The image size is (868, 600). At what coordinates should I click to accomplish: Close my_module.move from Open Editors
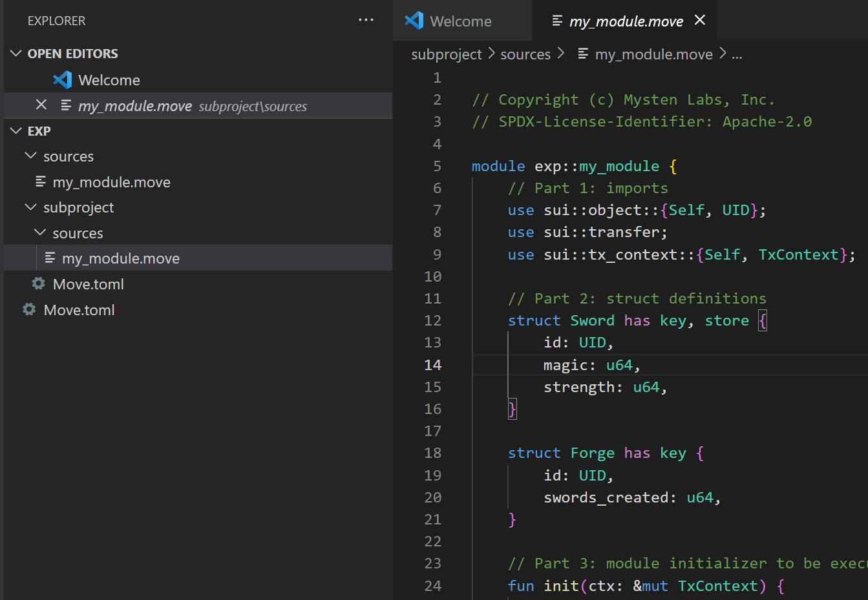coord(41,105)
